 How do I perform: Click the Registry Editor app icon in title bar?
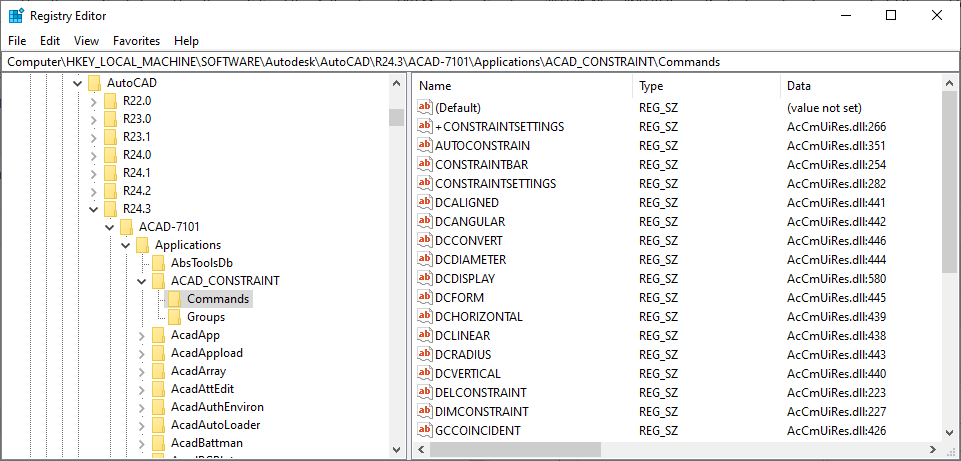click(16, 15)
